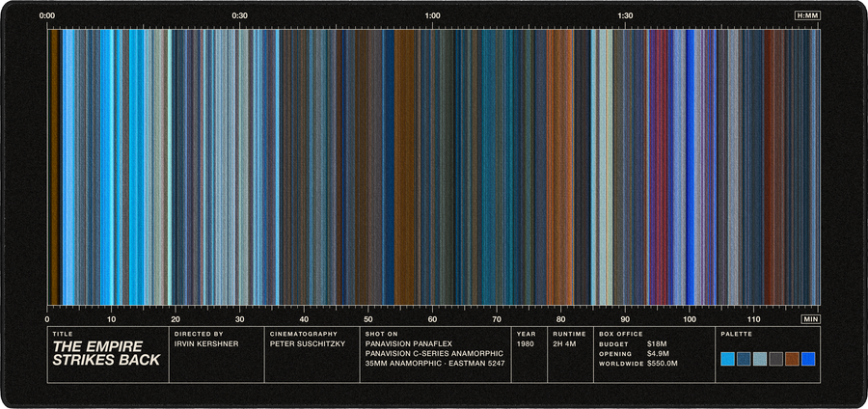
Task: Click the film title 'The Empire Strikes Back'
Action: [x=106, y=353]
